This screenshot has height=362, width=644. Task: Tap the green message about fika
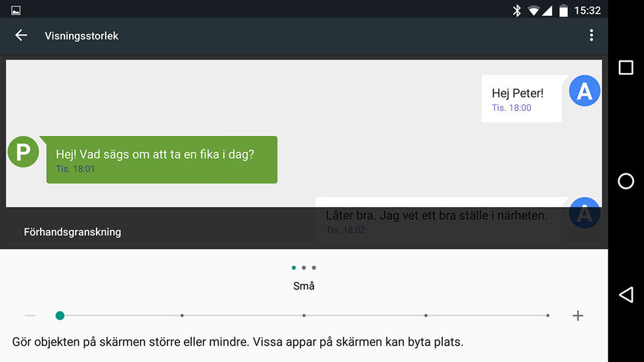[x=162, y=160]
